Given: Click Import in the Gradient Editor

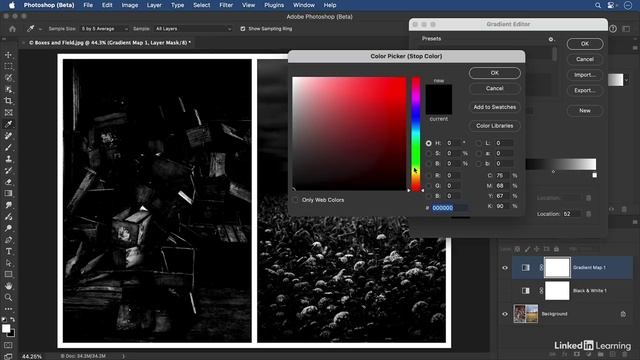Looking at the screenshot, I should point(585,75).
